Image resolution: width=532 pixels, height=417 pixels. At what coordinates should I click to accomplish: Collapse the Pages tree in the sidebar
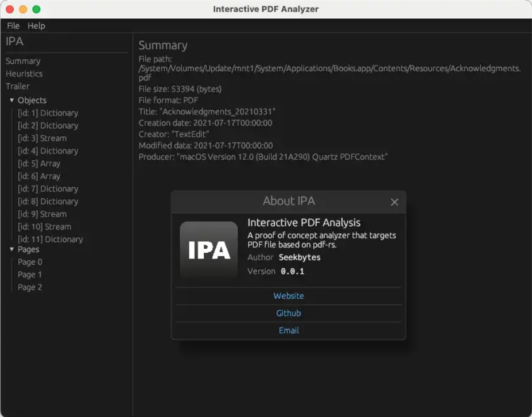(12, 249)
